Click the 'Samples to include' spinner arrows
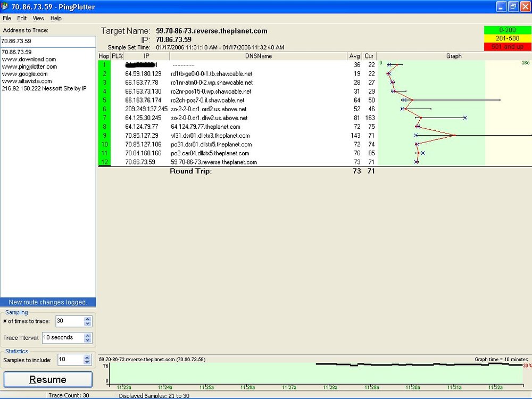The height and width of the screenshot is (399, 532). coord(87,360)
